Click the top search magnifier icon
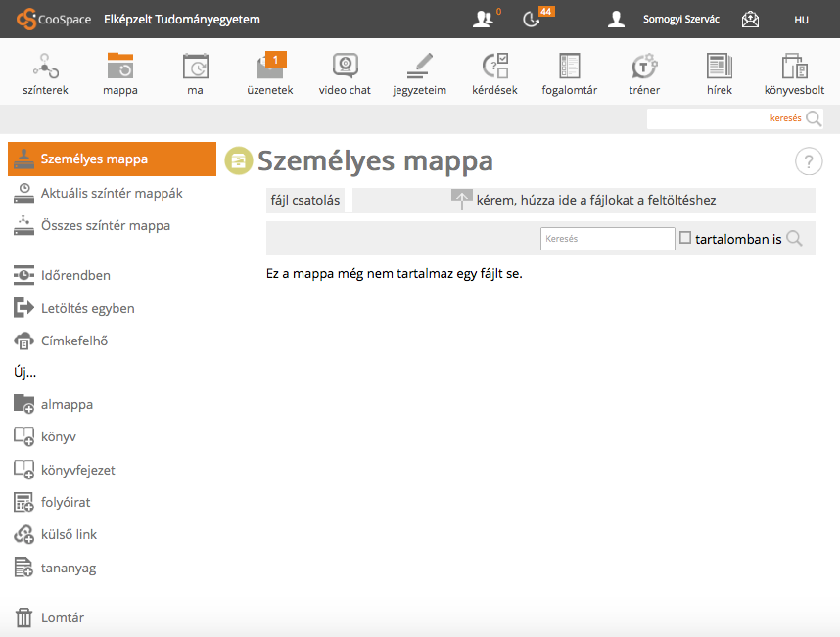This screenshot has width=840, height=637. tap(814, 118)
